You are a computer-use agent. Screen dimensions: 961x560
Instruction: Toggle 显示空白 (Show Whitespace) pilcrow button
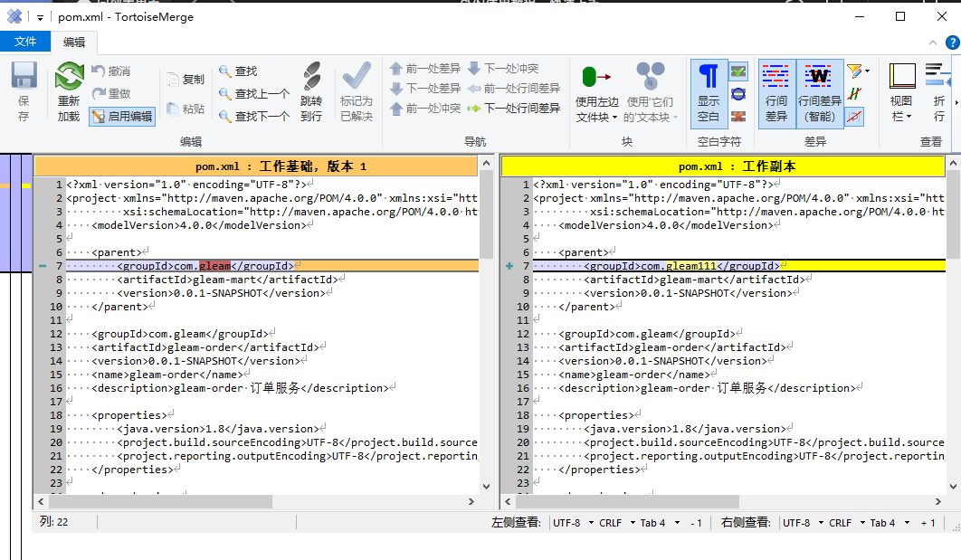point(709,93)
